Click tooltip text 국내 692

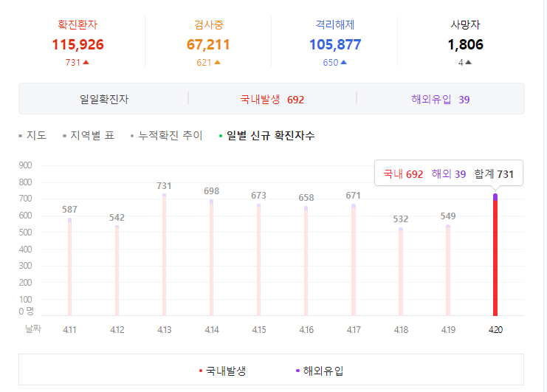pos(403,173)
